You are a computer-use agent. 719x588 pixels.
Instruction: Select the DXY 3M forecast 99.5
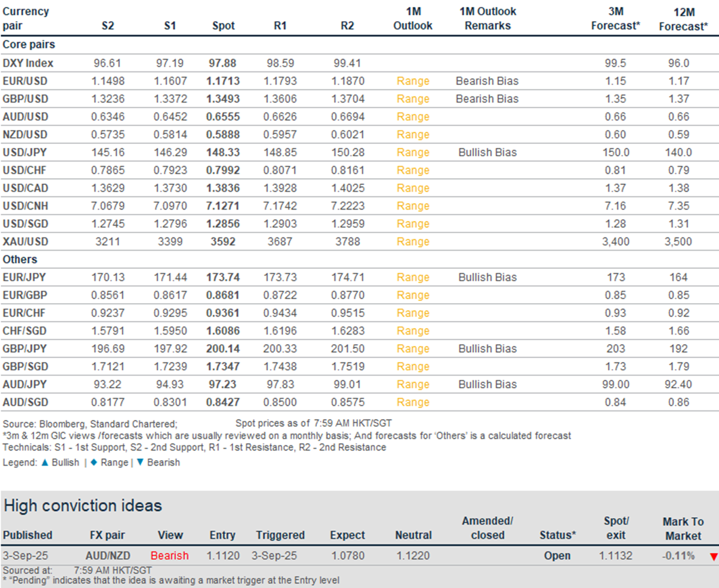point(616,63)
